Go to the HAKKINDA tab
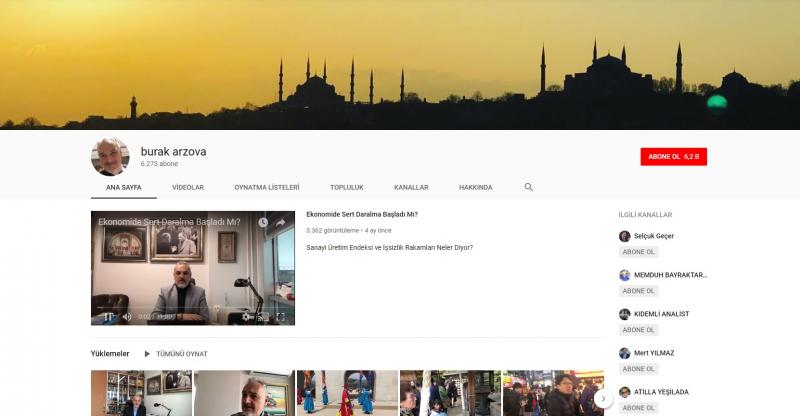 [475, 187]
